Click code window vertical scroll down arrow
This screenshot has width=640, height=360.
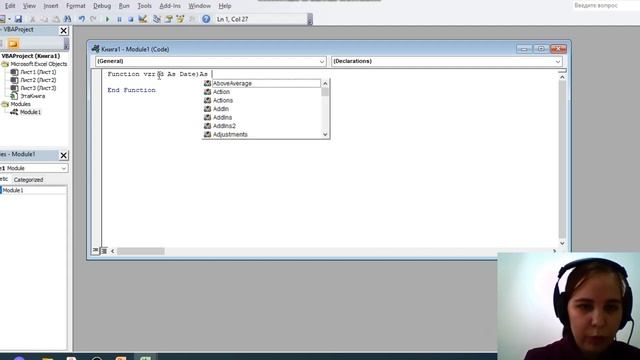(x=562, y=243)
